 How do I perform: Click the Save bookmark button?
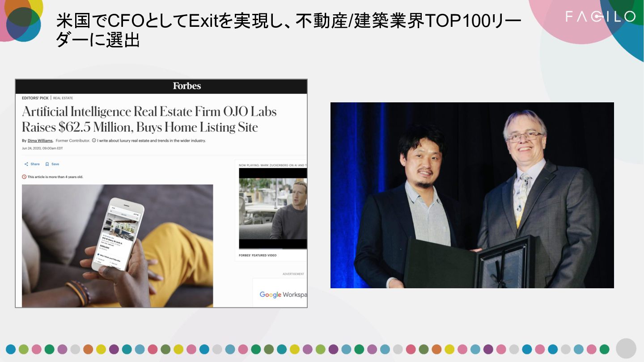coord(52,164)
